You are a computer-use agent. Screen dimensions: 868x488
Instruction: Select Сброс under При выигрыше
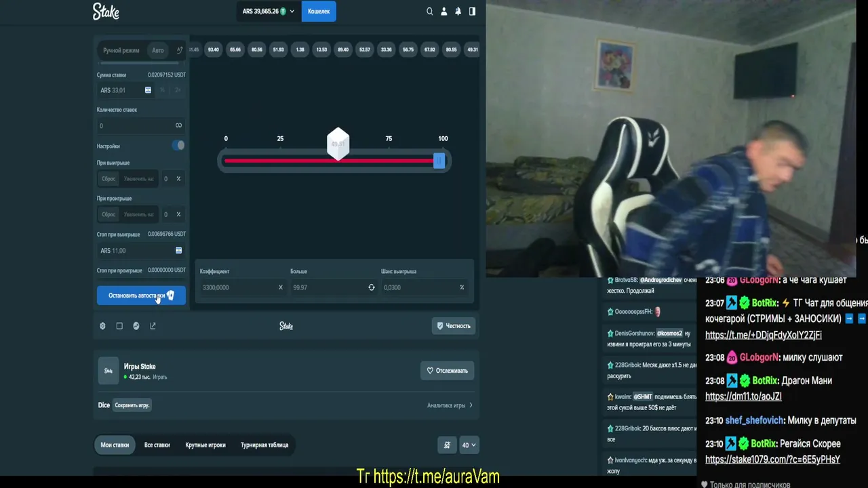pyautogui.click(x=108, y=179)
